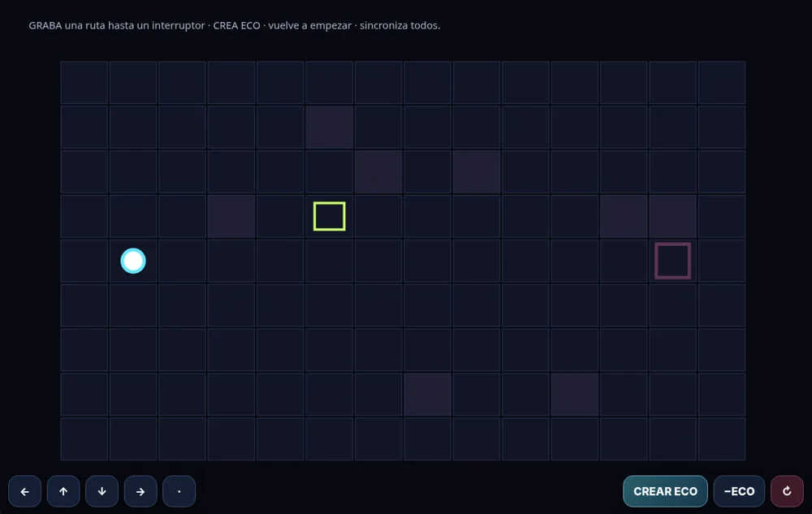This screenshot has height=514, width=812.
Task: Click the −ECO button
Action: pyautogui.click(x=739, y=491)
